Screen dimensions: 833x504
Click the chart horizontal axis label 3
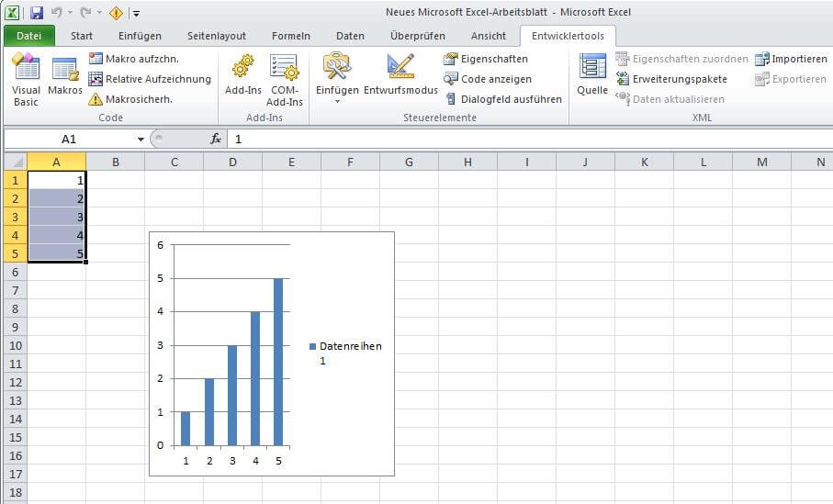pyautogui.click(x=232, y=461)
